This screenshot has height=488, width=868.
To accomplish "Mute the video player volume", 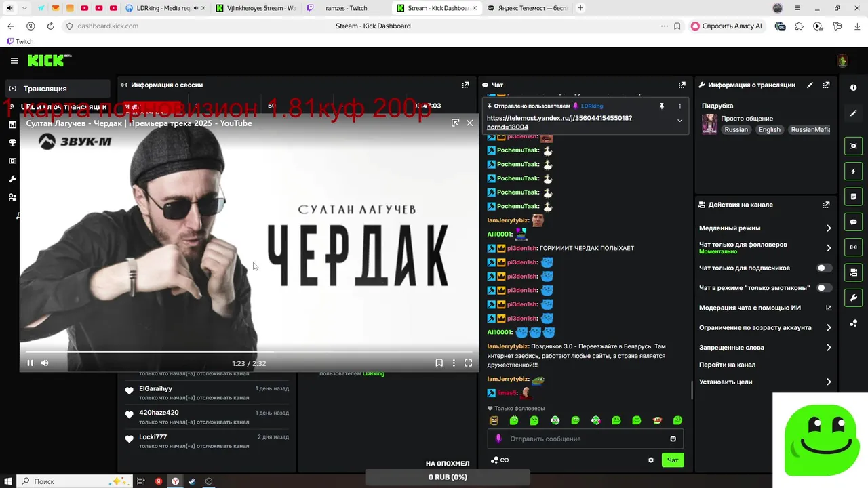I will tap(45, 363).
